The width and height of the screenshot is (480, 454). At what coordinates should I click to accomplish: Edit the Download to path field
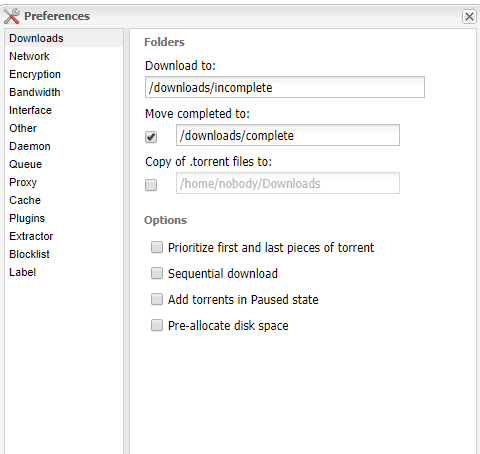pyautogui.click(x=285, y=87)
